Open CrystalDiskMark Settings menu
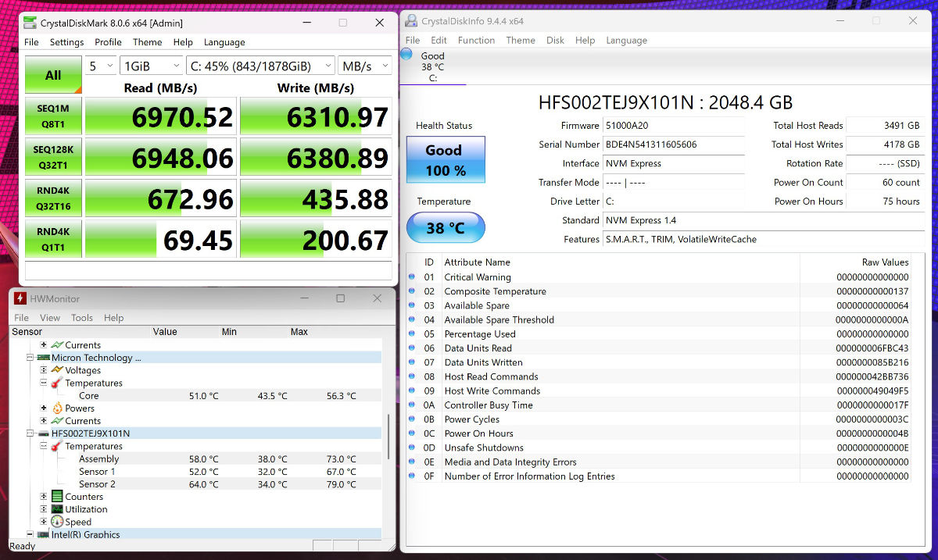Viewport: 938px width, 560px height. pyautogui.click(x=67, y=42)
